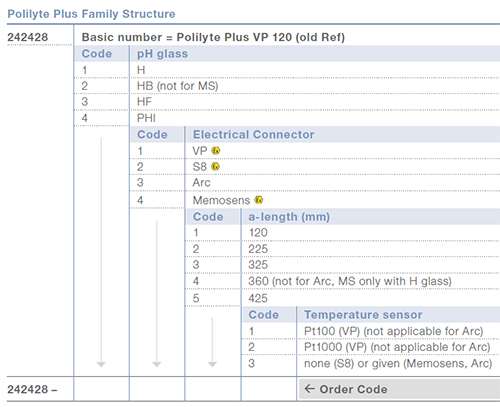
Task: Pick the 225 a-length row
Action: [342, 249]
